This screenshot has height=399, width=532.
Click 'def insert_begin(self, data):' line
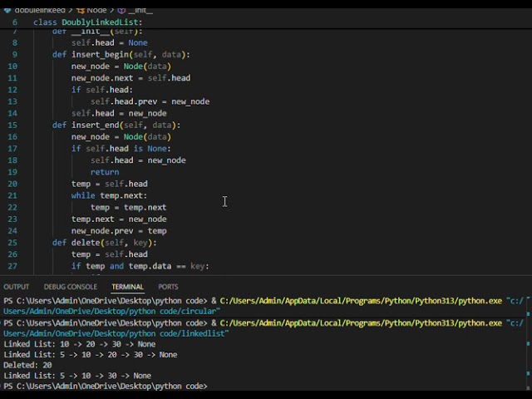click(121, 54)
